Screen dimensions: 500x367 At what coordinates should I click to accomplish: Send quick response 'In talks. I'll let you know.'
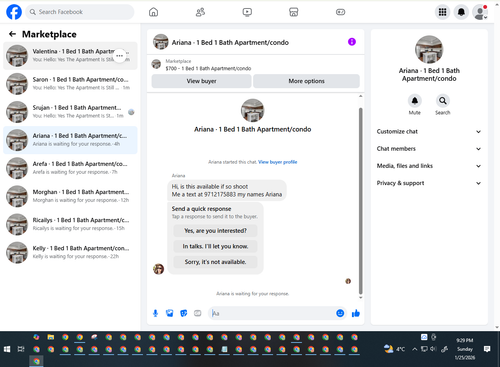[x=215, y=246]
